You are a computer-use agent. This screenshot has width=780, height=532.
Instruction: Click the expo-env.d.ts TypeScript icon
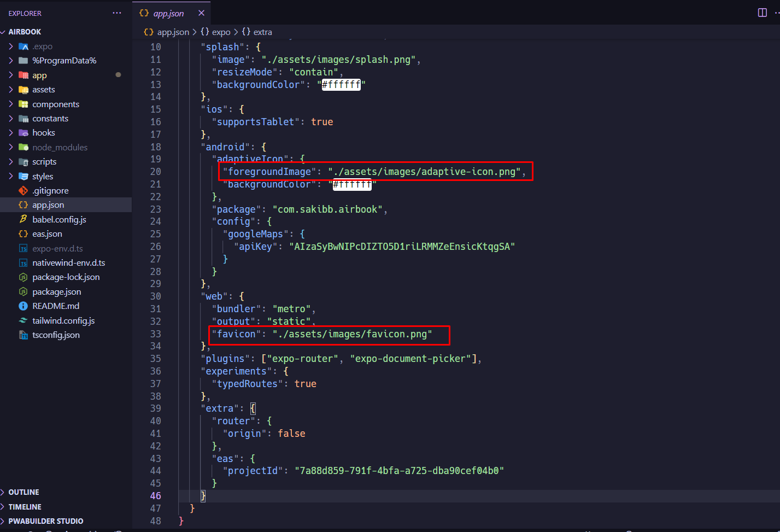tap(24, 249)
